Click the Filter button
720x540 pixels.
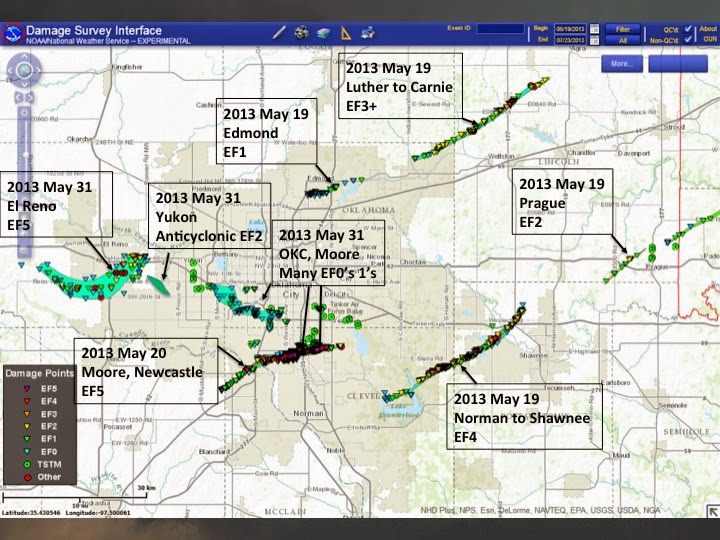click(623, 29)
